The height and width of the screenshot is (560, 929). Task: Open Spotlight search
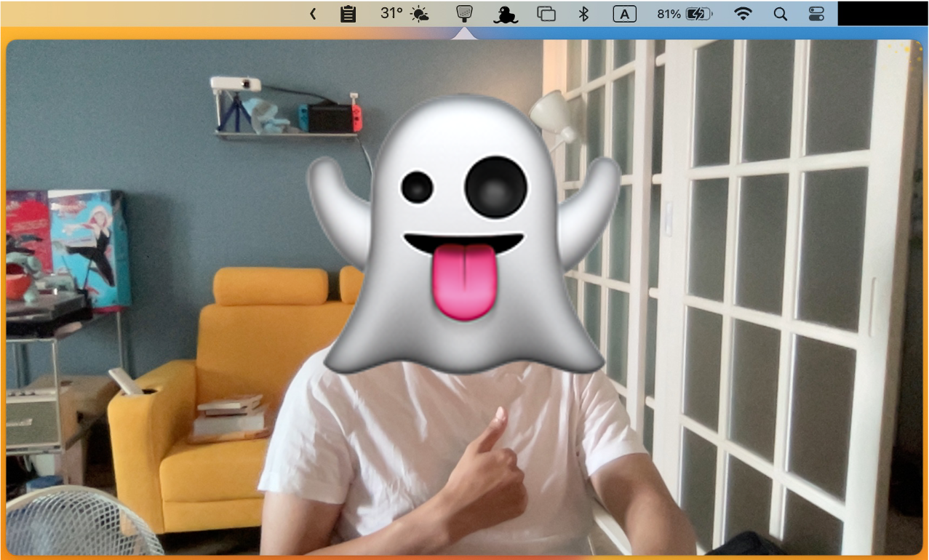781,14
